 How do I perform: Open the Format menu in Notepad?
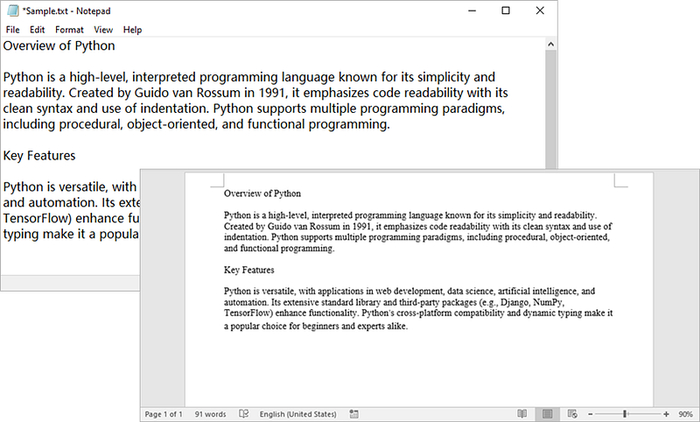click(x=69, y=30)
